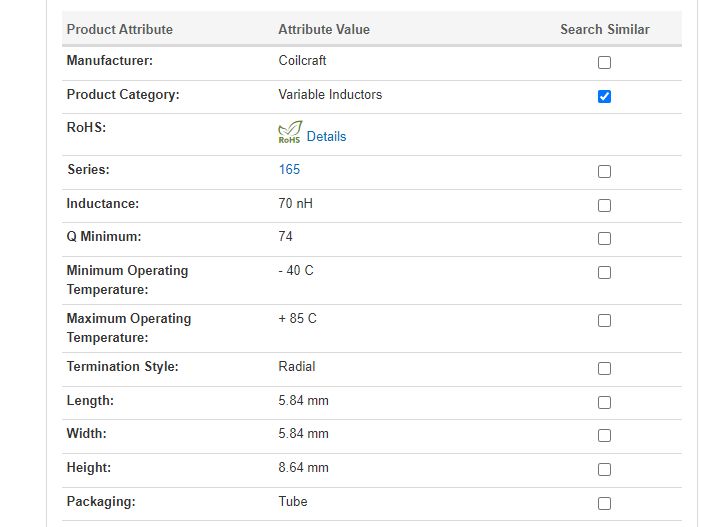Click the Coilcraft manufacturer value text

coord(302,61)
